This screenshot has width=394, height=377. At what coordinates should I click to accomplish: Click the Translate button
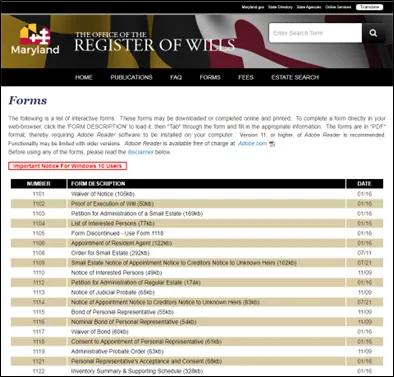(x=369, y=7)
